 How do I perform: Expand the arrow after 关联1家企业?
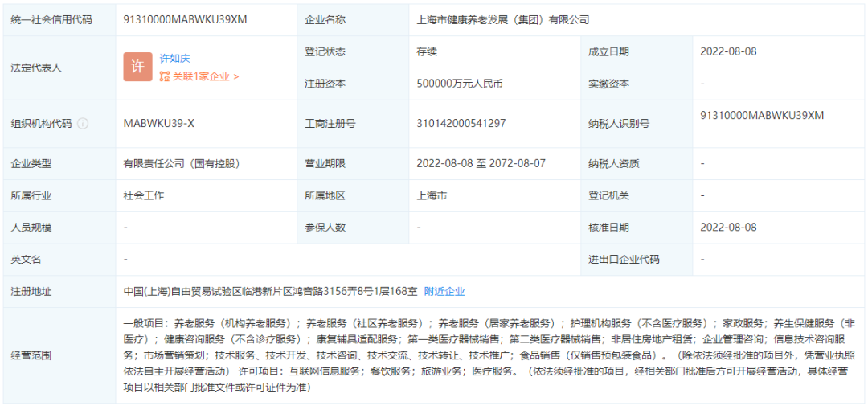click(236, 76)
